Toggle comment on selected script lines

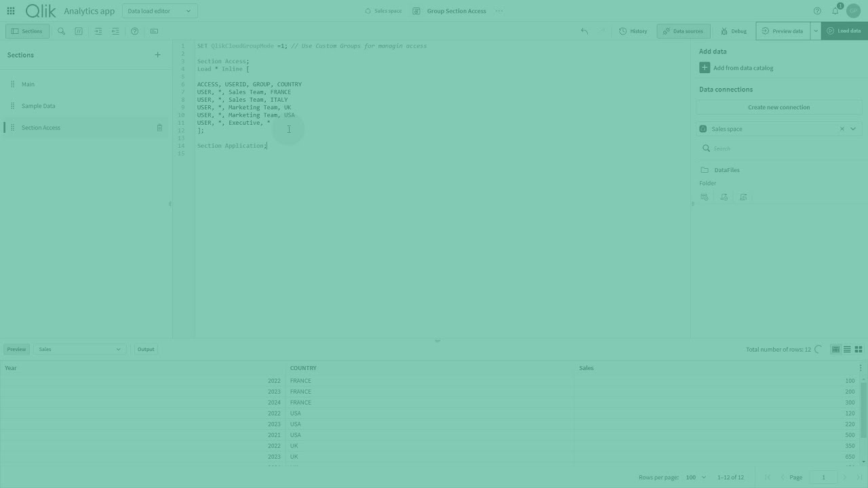point(79,31)
